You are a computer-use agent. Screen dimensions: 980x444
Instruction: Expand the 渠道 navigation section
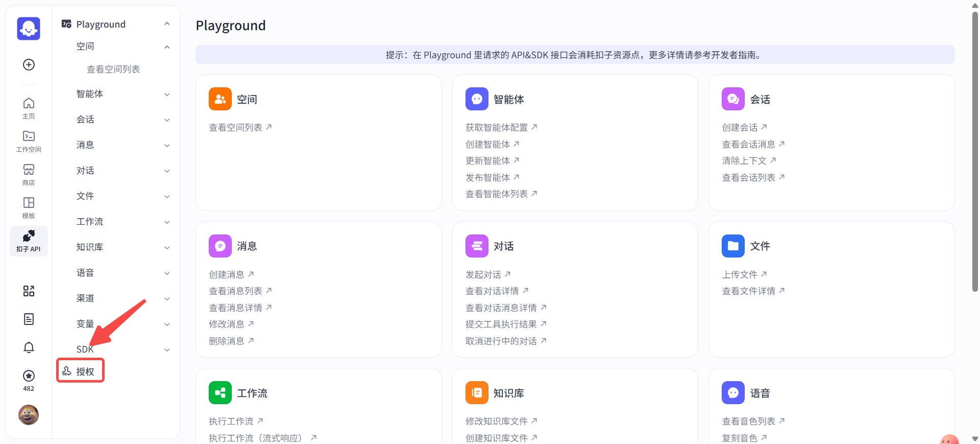[x=167, y=299]
